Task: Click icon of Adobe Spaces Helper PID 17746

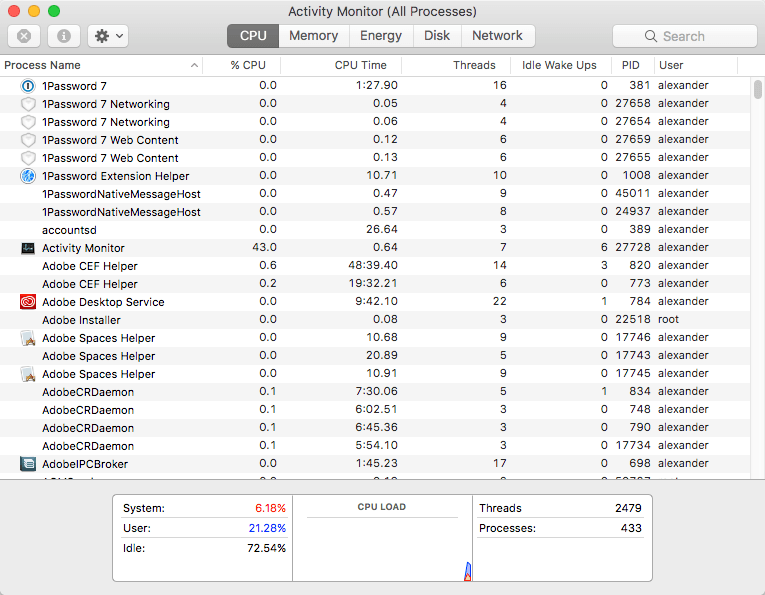Action: click(28, 338)
